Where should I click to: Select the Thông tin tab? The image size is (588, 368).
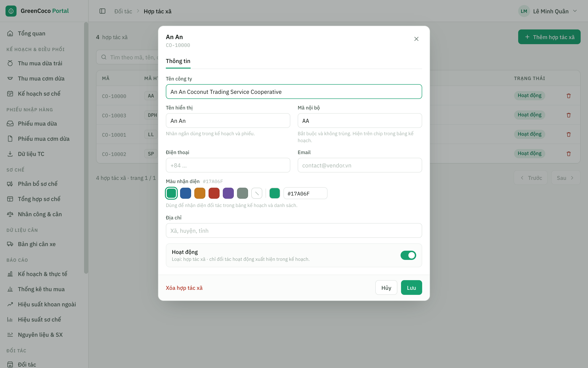coord(178,61)
